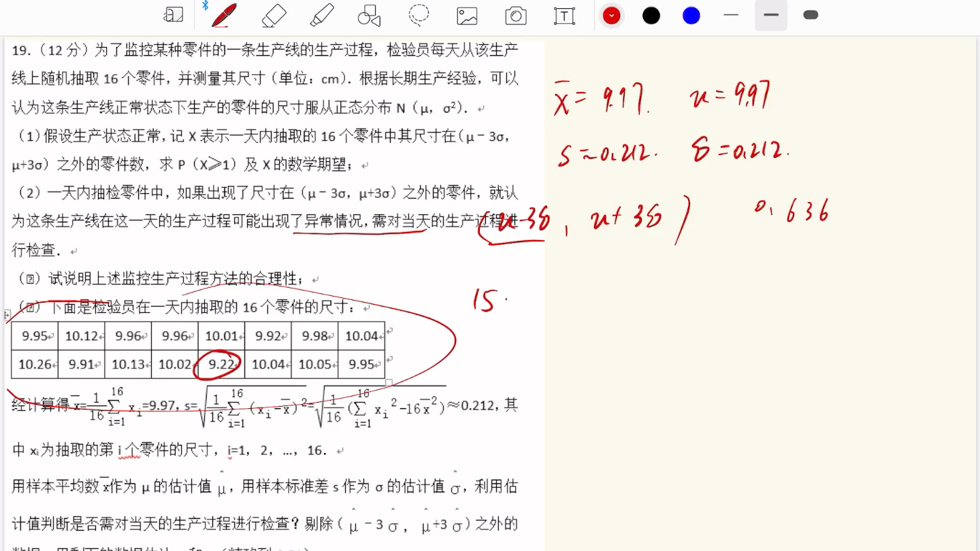
Task: Click the question number "19." text
Action: (21, 50)
